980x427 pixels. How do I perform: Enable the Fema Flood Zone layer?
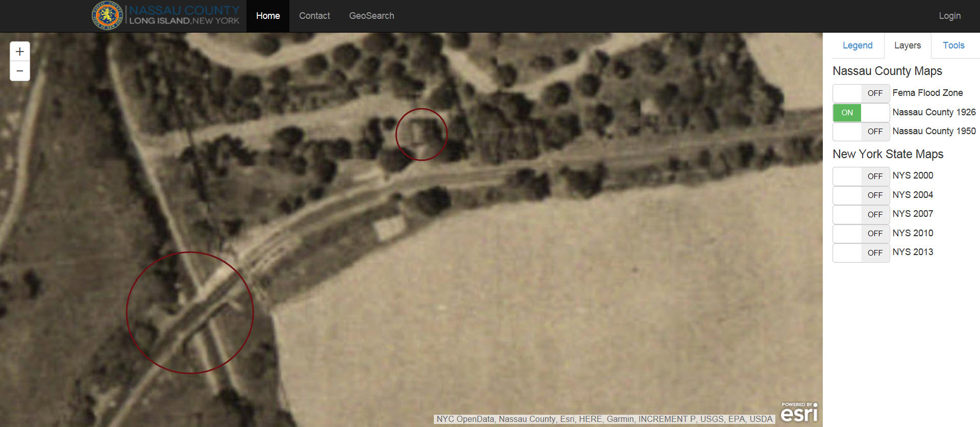[861, 93]
